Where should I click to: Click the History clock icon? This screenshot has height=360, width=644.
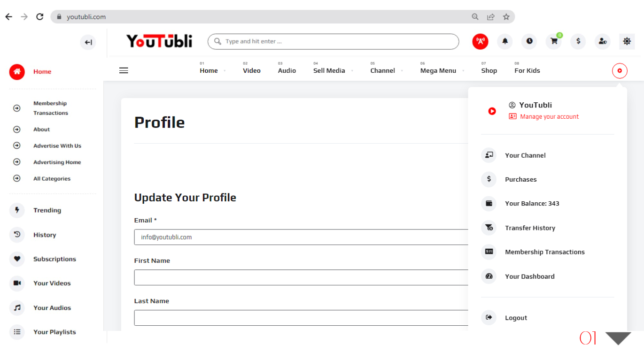click(x=17, y=235)
